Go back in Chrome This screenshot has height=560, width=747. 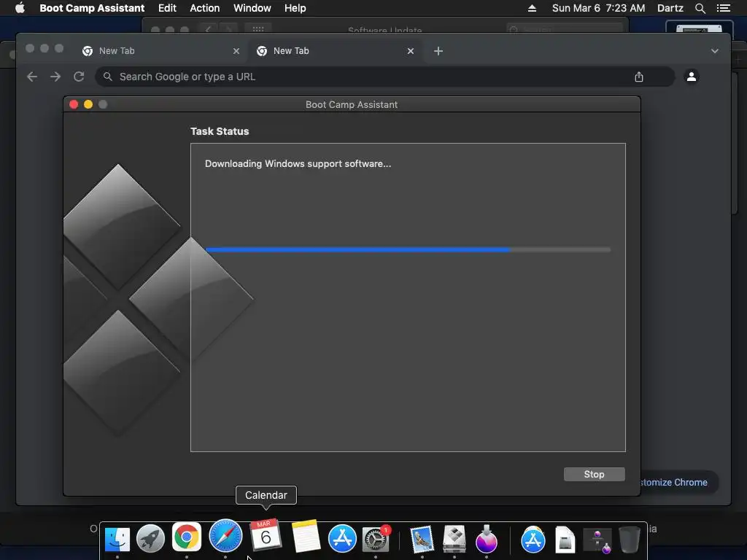[x=32, y=77]
